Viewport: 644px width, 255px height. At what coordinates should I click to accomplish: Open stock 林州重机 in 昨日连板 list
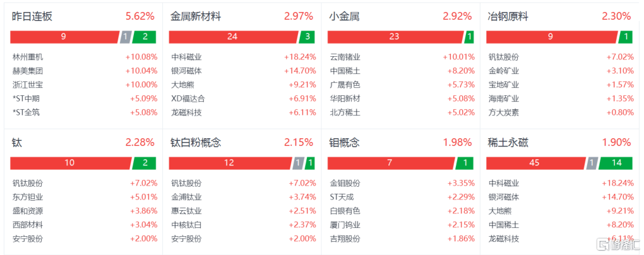point(28,57)
